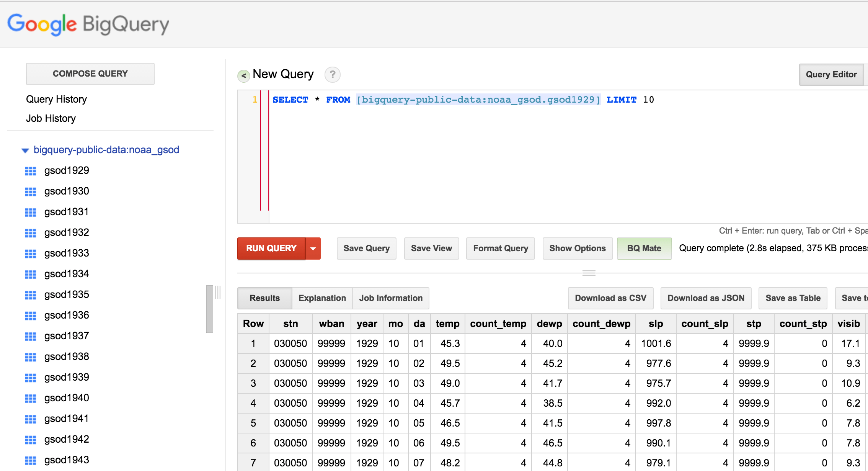Collapse the bigquery-public-data:noaa_gsod dataset
The image size is (868, 471).
point(25,150)
